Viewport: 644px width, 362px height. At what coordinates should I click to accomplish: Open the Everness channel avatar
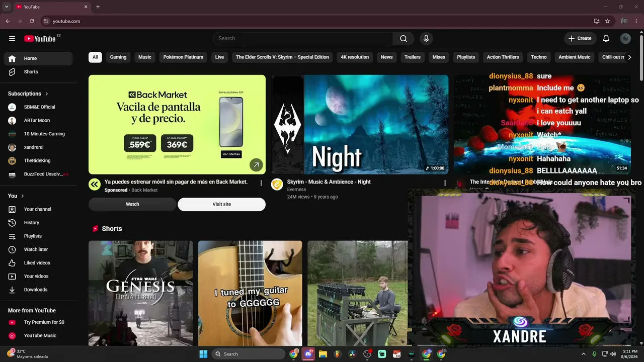[277, 185]
